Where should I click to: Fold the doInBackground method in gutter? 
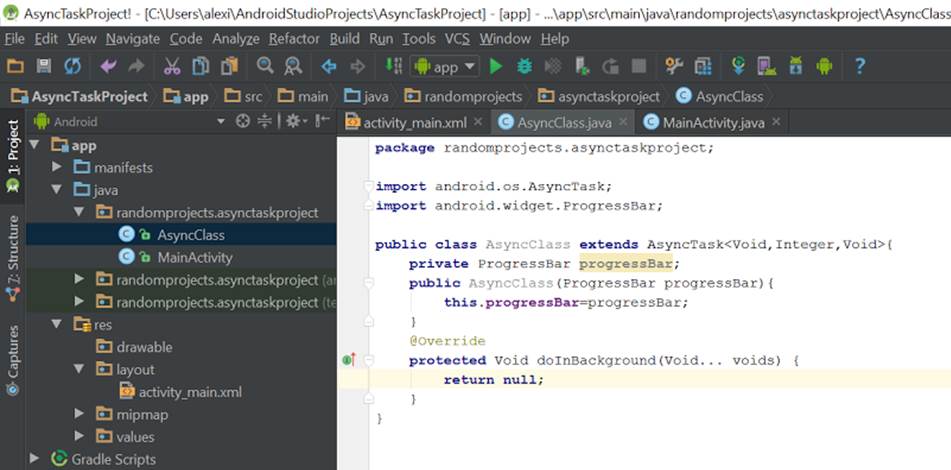368,360
